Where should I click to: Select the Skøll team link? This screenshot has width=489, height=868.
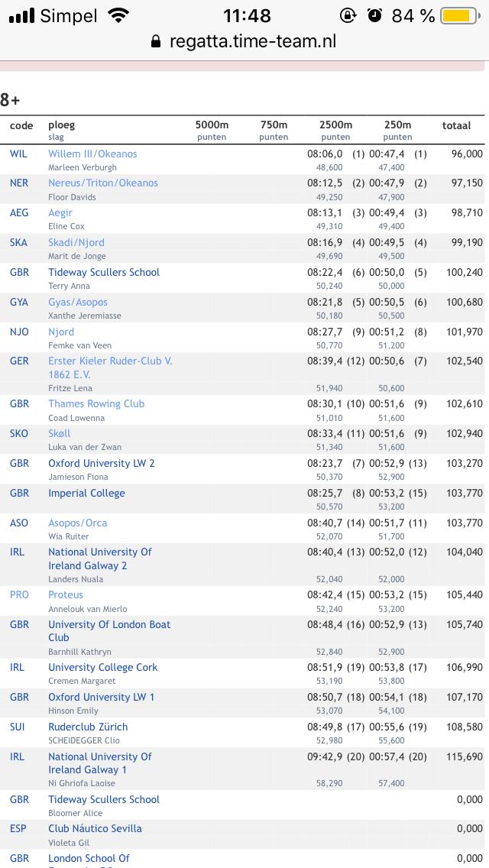tap(60, 433)
